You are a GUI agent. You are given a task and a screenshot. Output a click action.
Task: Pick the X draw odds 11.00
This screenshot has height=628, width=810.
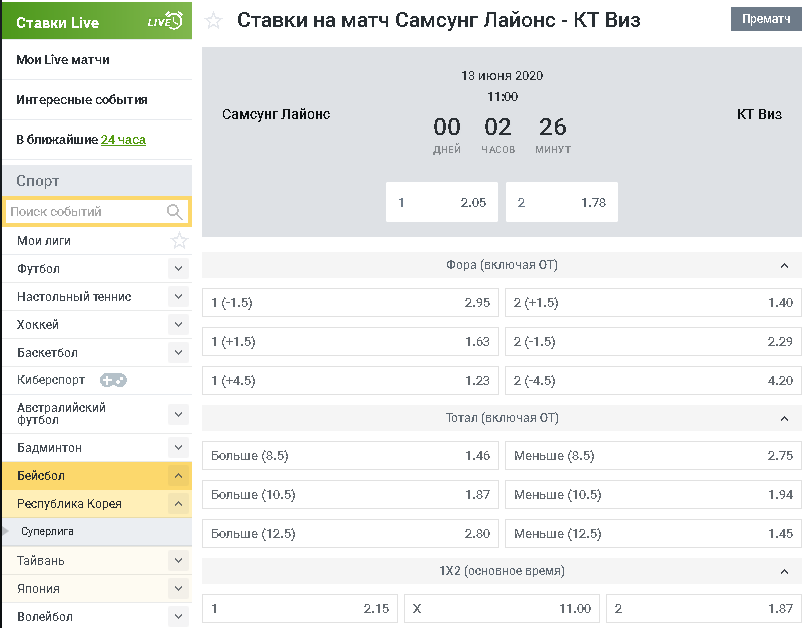[501, 608]
